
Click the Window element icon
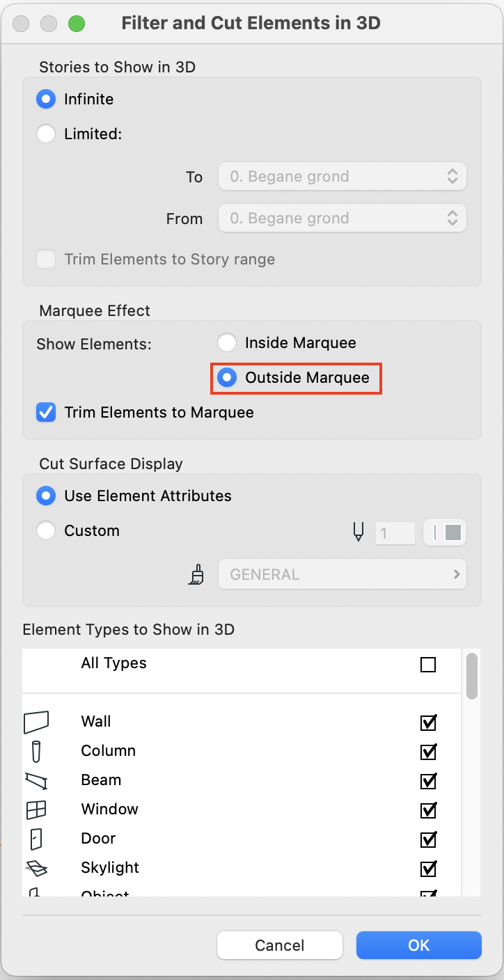[36, 809]
